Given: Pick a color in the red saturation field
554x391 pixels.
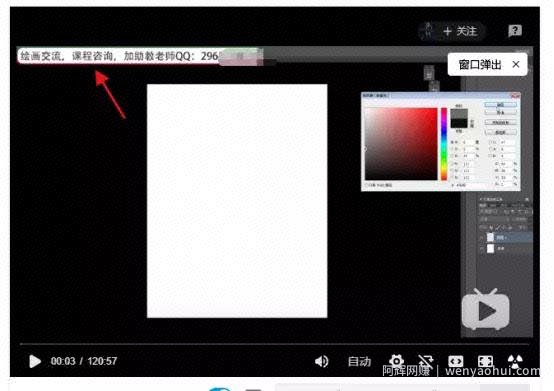Looking at the screenshot, I should [x=401, y=144].
